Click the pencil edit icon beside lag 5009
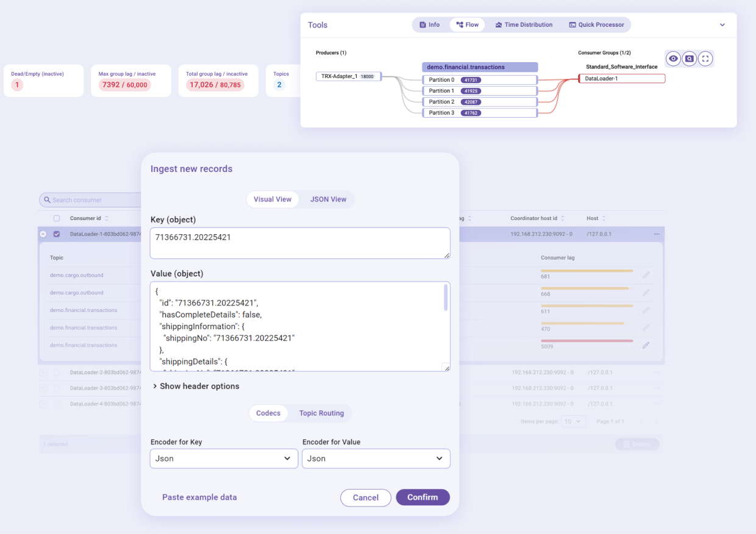Screen dimensions: 756x534 [x=647, y=345]
